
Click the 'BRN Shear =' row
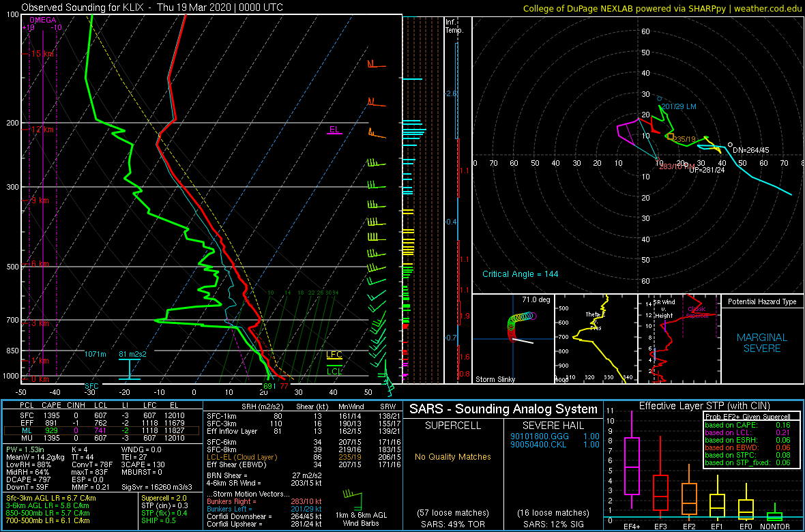[x=265, y=475]
